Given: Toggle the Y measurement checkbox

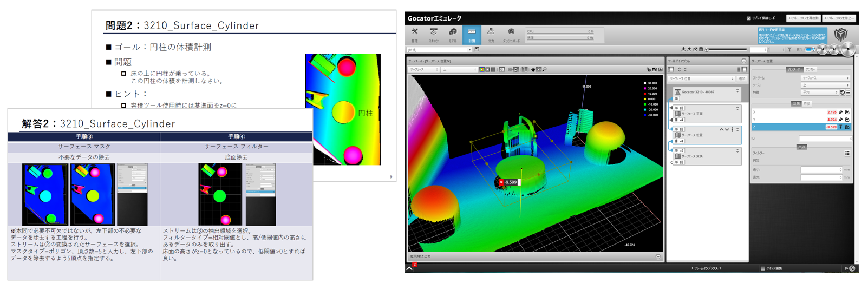Looking at the screenshot, I should pyautogui.click(x=847, y=120).
